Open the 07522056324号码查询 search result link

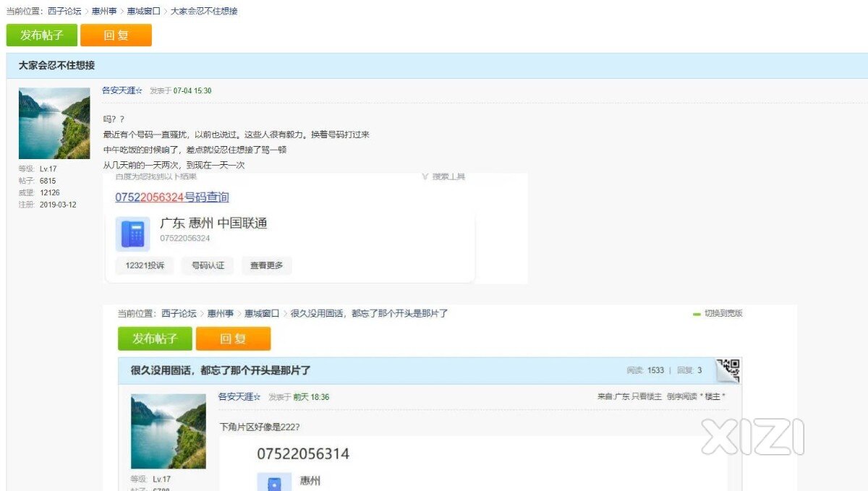click(172, 197)
